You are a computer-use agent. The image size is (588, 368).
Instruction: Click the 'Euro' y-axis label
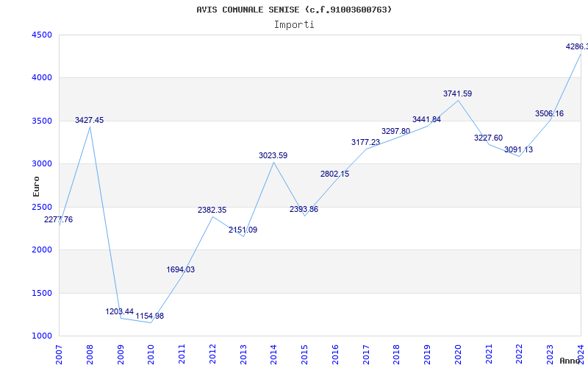click(36, 186)
